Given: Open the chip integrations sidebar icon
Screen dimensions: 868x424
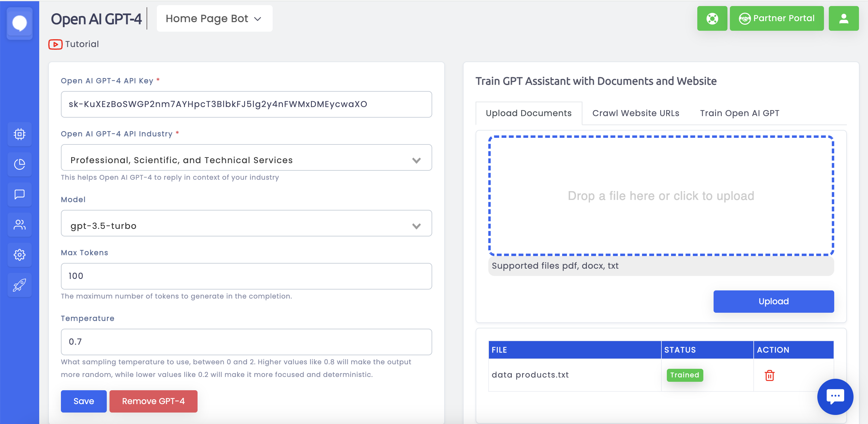Looking at the screenshot, I should 20,134.
